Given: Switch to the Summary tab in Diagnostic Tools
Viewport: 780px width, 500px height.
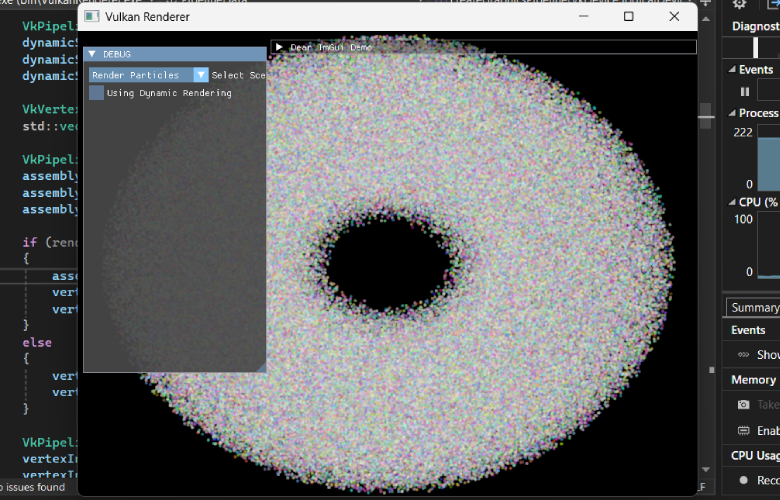Looking at the screenshot, I should pos(753,307).
